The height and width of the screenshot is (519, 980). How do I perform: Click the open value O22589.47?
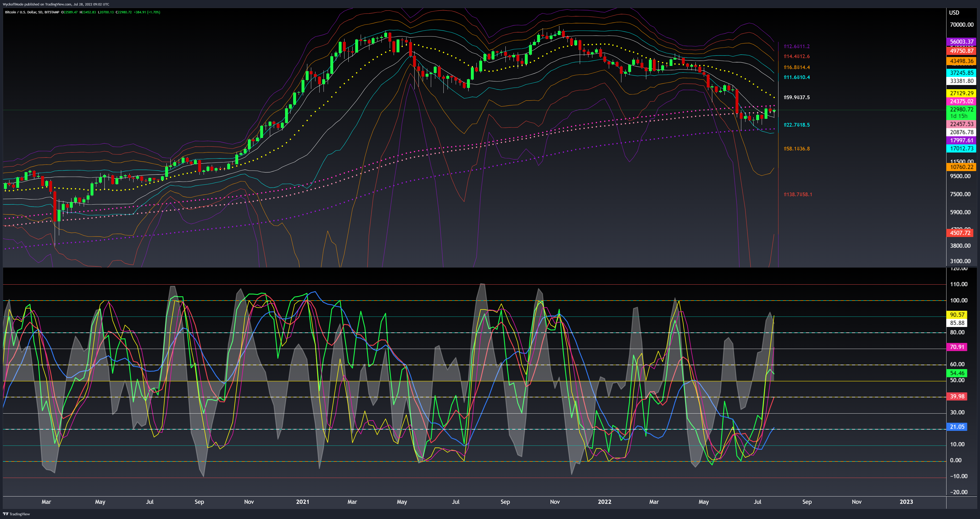(69, 12)
